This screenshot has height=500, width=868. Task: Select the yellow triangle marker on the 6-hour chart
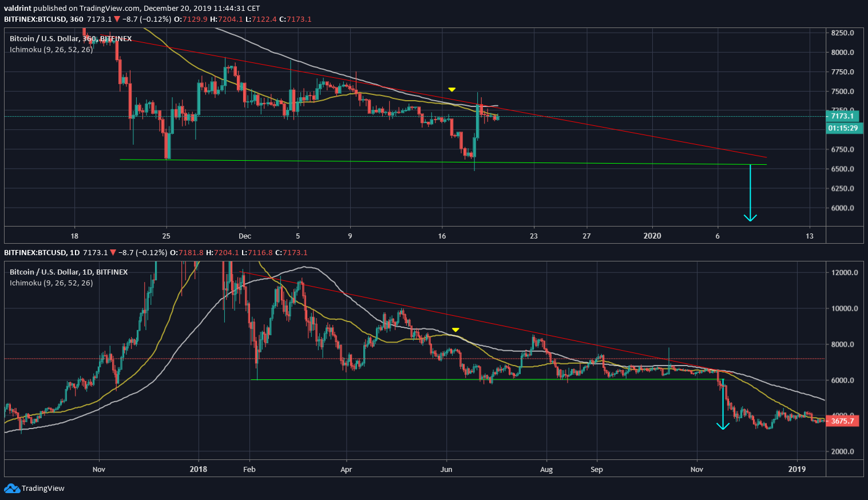452,89
